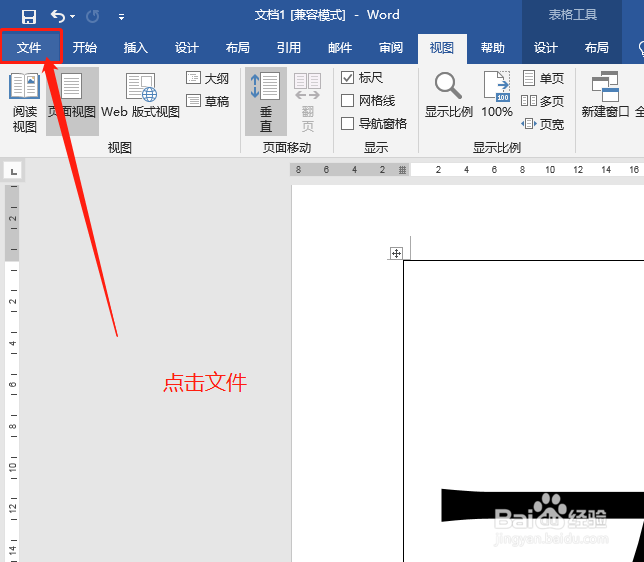
Task: Open the 设计 tab next to 插入
Action: click(186, 48)
